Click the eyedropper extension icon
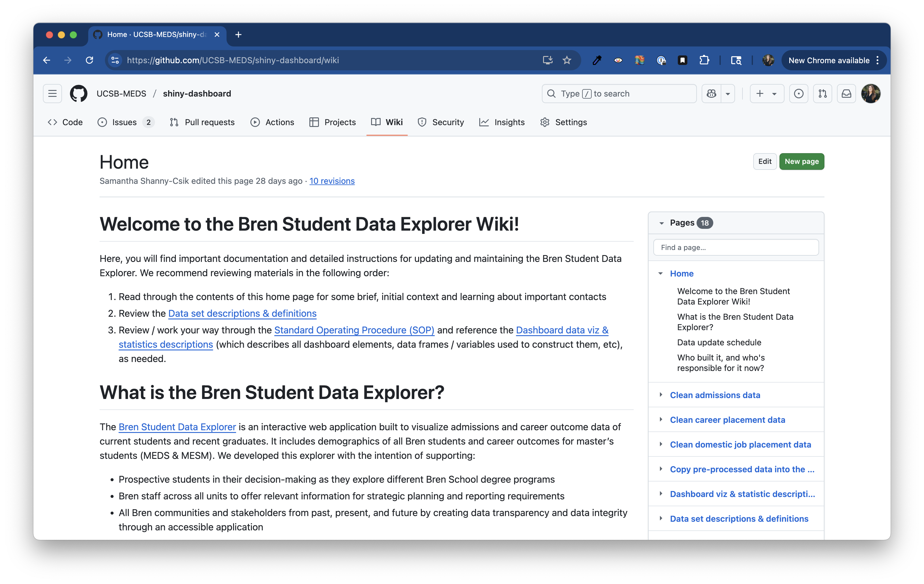Image resolution: width=924 pixels, height=584 pixels. [597, 60]
